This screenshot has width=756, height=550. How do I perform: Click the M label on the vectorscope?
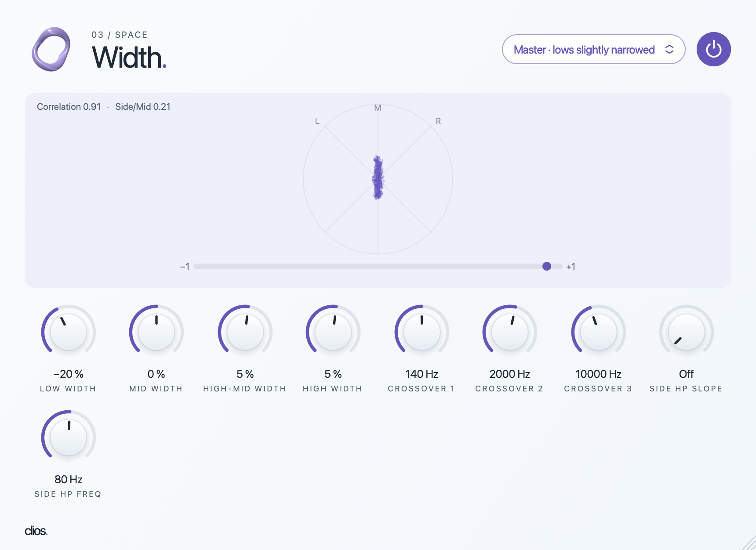[378, 108]
